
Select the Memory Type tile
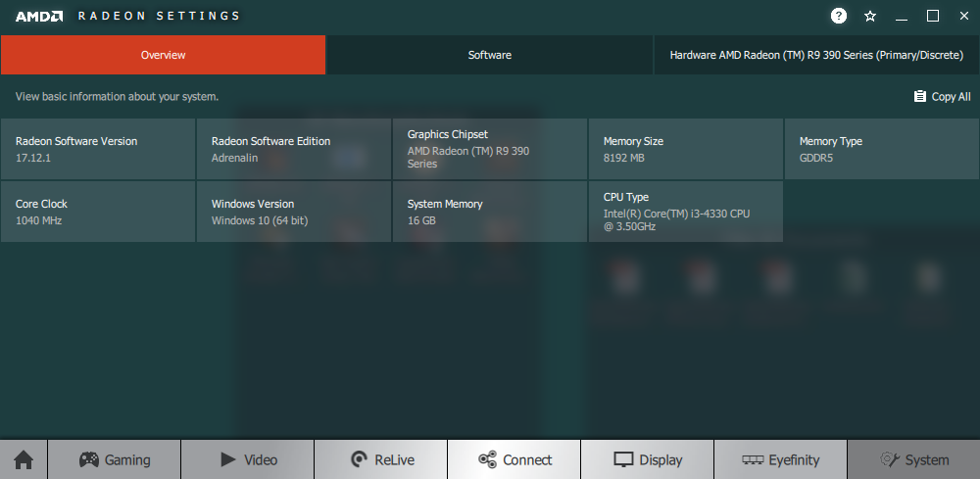point(882,149)
